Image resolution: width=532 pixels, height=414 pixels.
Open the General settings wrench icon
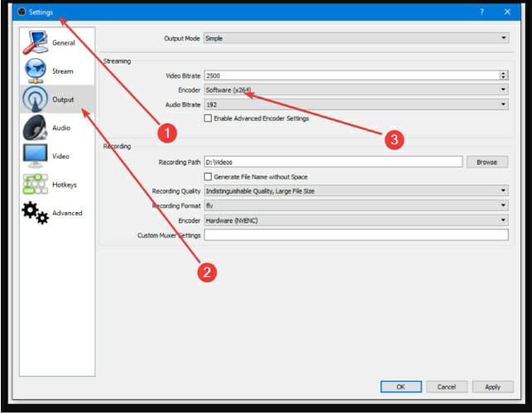pos(35,42)
